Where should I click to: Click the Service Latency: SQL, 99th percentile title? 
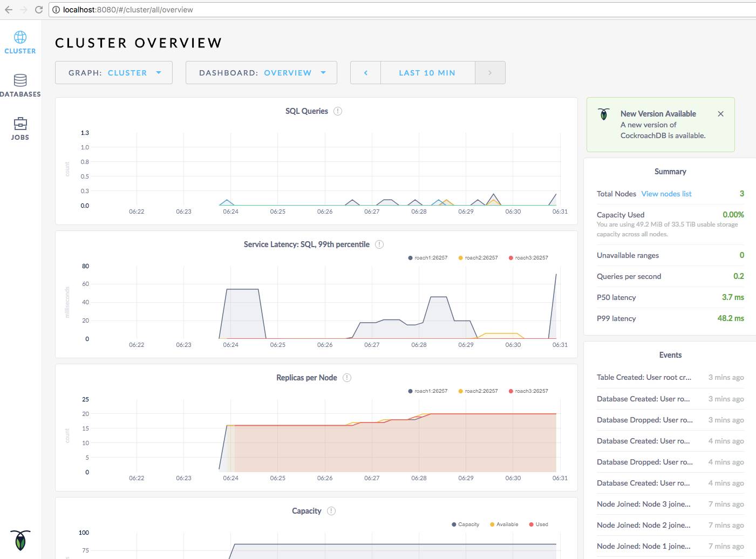(x=307, y=244)
